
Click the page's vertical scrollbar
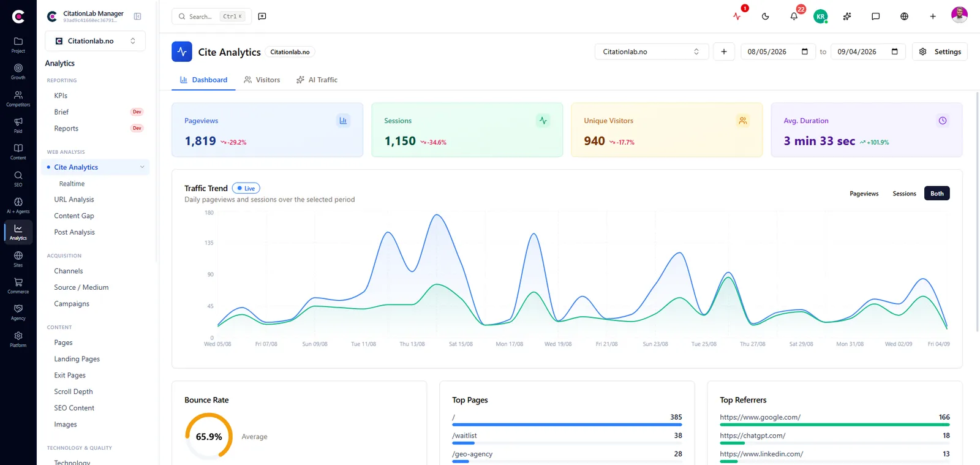pos(977,211)
